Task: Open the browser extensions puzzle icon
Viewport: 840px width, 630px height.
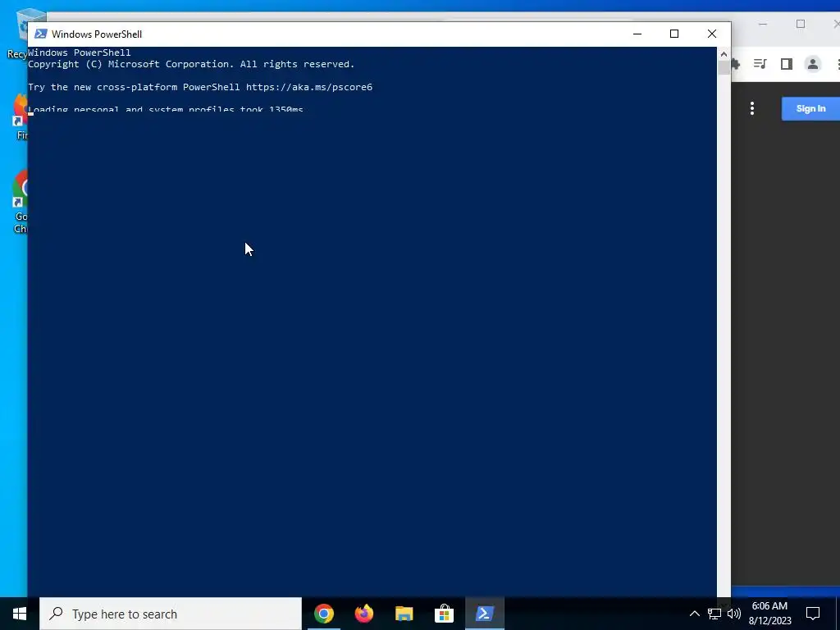Action: 736,64
